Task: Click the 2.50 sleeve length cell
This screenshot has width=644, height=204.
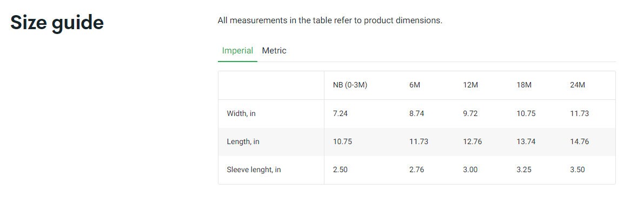Action: click(340, 169)
